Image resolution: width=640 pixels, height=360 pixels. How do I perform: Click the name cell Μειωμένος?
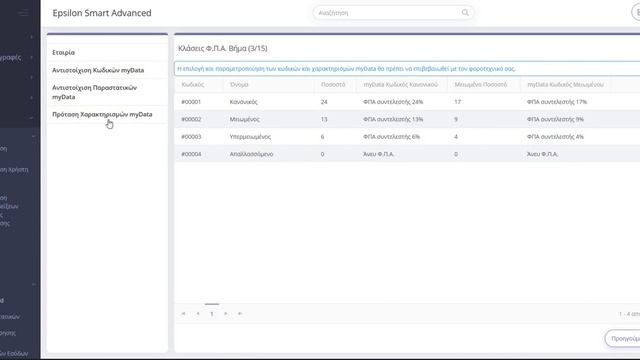point(244,119)
